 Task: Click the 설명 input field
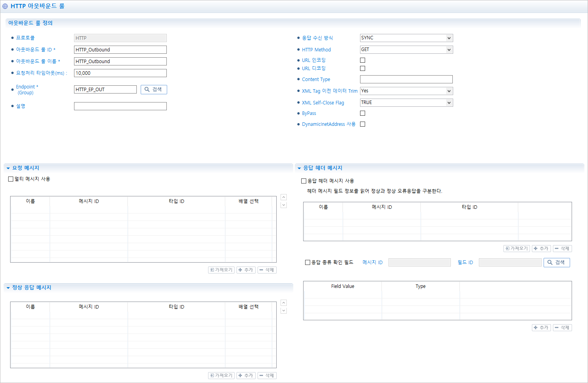click(x=120, y=106)
